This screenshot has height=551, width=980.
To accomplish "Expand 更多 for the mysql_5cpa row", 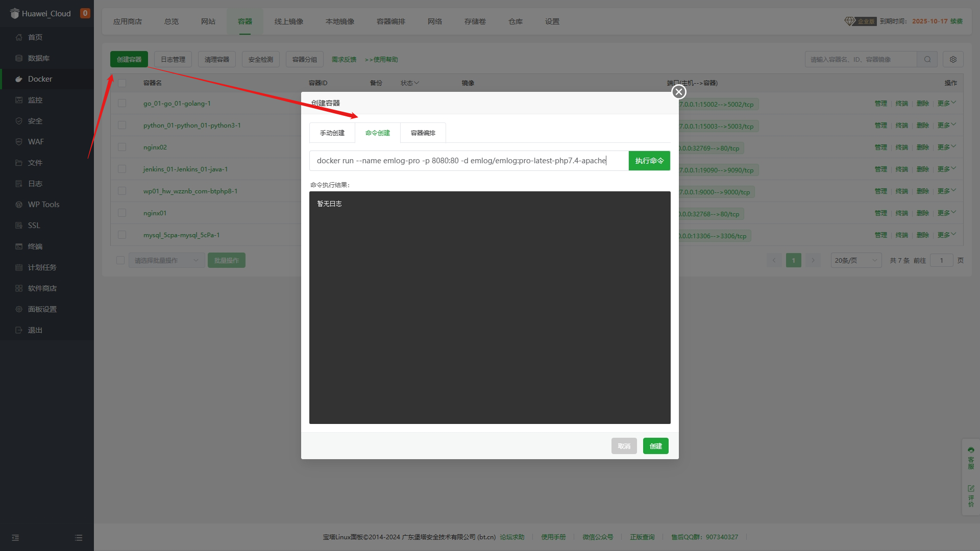I will click(x=947, y=235).
